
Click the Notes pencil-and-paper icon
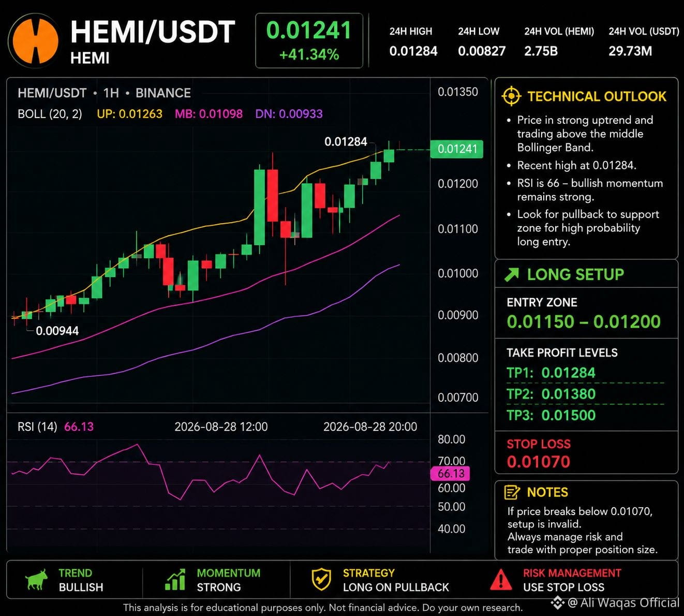coord(512,492)
